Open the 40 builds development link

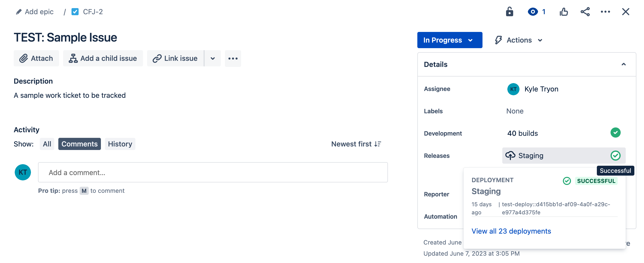tap(522, 133)
